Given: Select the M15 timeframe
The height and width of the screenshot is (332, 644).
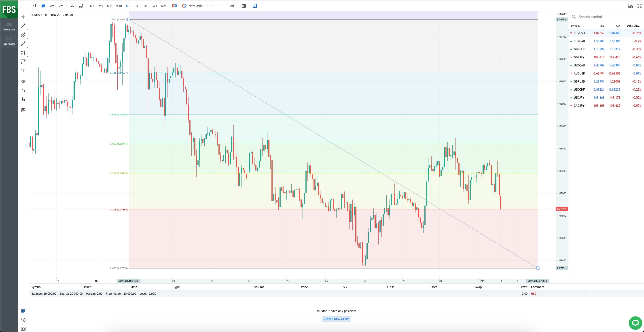Looking at the screenshot, I should click(x=110, y=6).
